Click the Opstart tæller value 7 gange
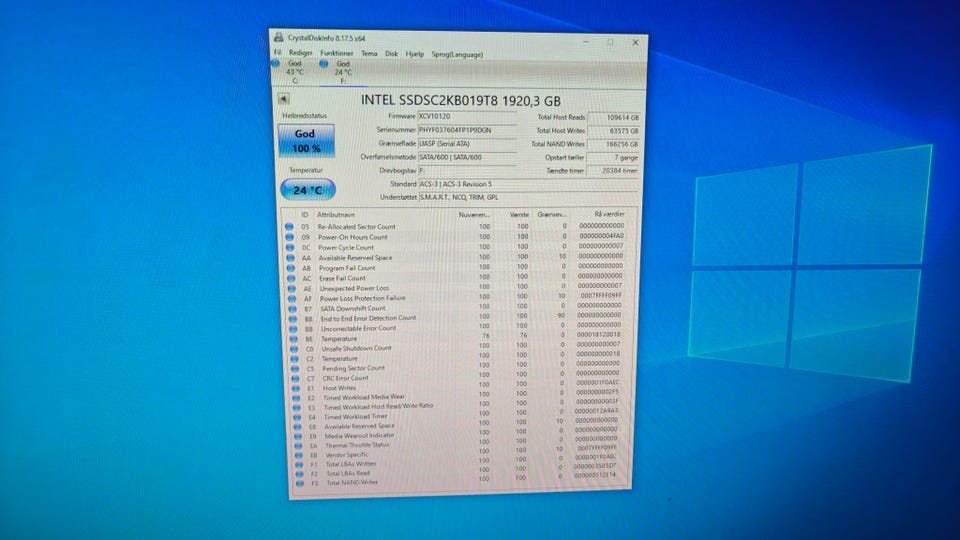The width and height of the screenshot is (960, 540). tap(613, 157)
